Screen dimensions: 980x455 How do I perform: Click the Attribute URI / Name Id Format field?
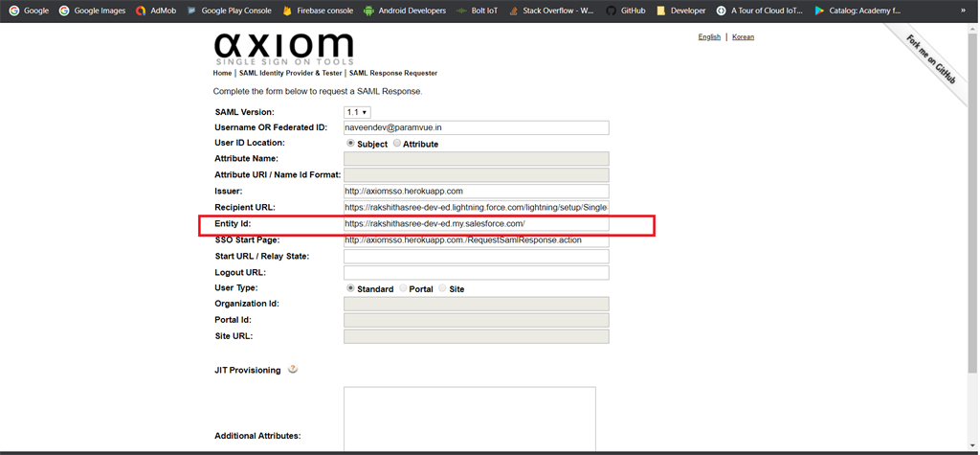pyautogui.click(x=477, y=174)
